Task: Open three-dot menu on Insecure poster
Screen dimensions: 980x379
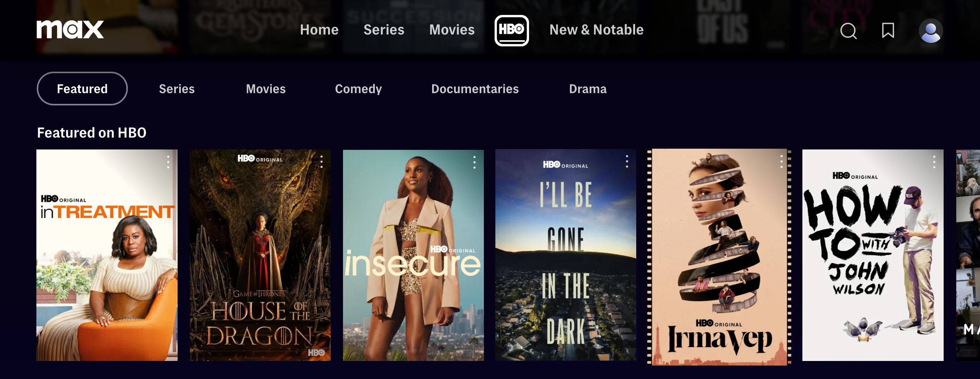Action: (474, 162)
